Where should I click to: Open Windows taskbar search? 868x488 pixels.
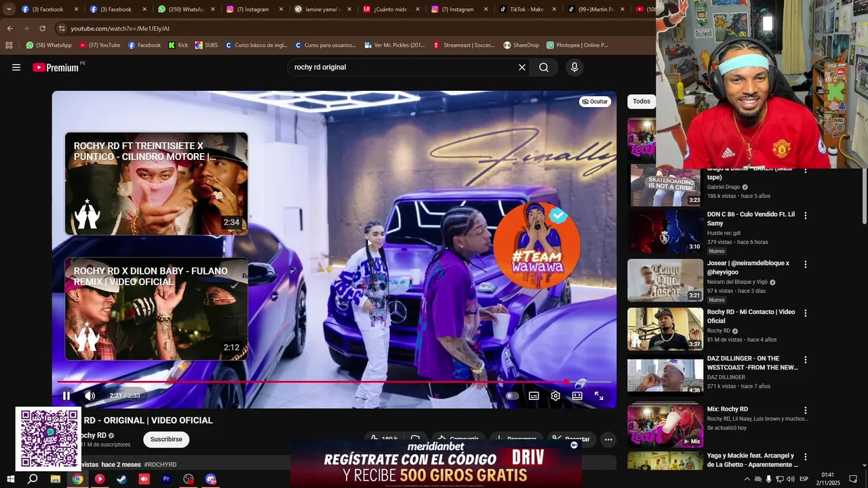[x=33, y=479]
